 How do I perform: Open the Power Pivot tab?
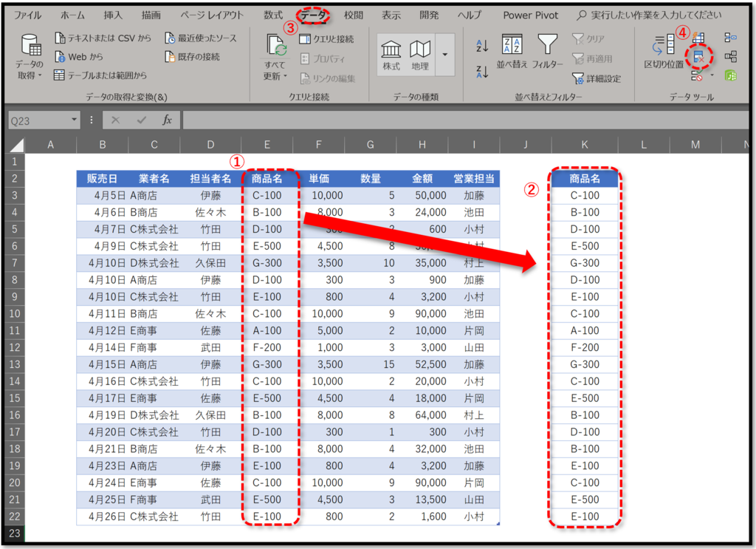click(x=530, y=14)
